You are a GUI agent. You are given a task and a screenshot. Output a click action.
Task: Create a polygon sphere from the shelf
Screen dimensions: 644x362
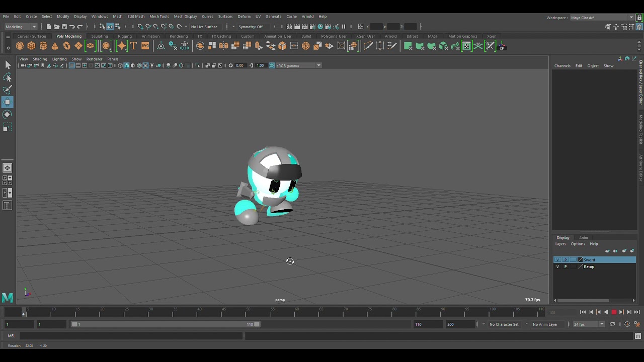[20, 46]
